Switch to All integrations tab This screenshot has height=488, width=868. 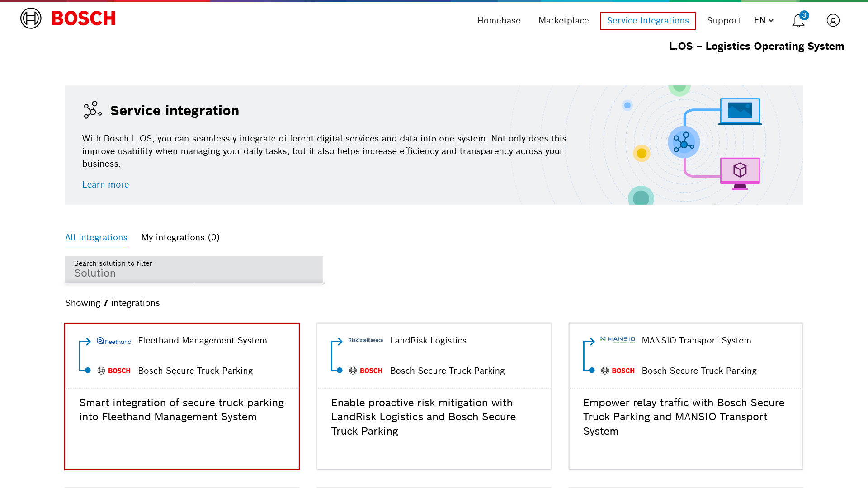click(x=96, y=238)
